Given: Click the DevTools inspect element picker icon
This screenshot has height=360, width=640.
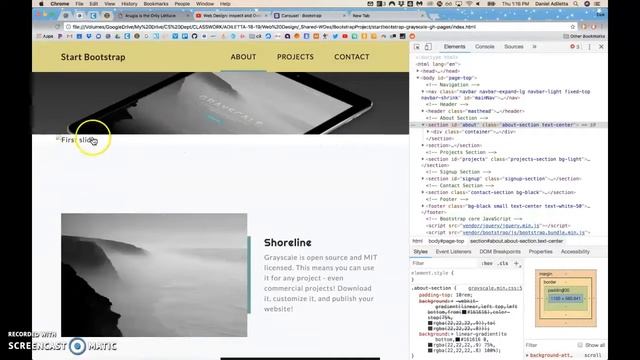Looking at the screenshot, I should coord(417,47).
